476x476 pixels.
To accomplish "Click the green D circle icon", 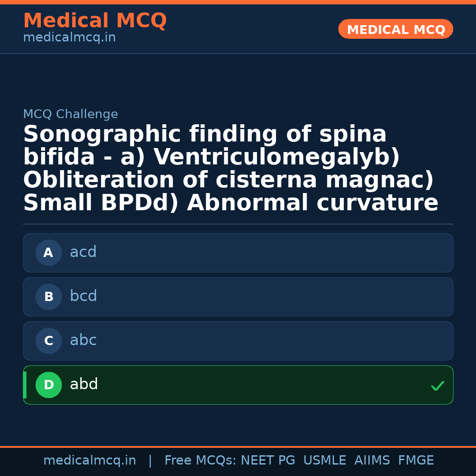I will click(x=48, y=385).
